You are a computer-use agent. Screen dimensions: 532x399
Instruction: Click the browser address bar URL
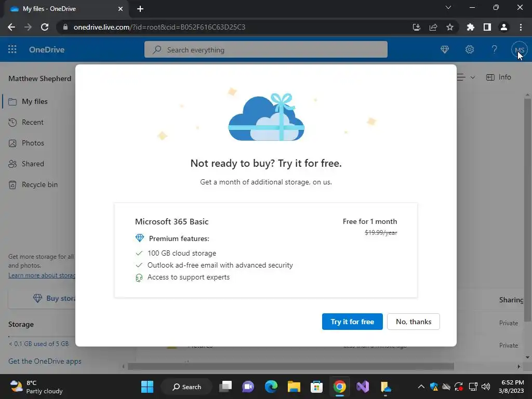click(159, 27)
